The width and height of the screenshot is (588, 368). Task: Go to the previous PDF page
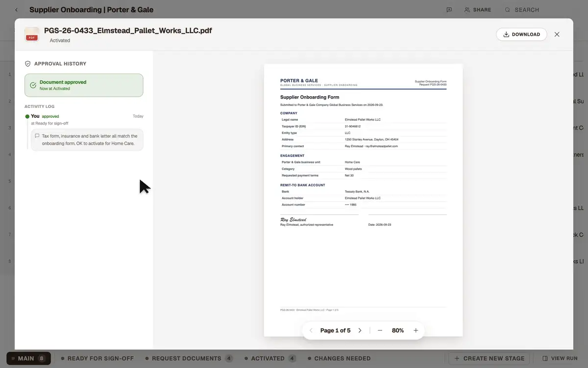tap(311, 331)
